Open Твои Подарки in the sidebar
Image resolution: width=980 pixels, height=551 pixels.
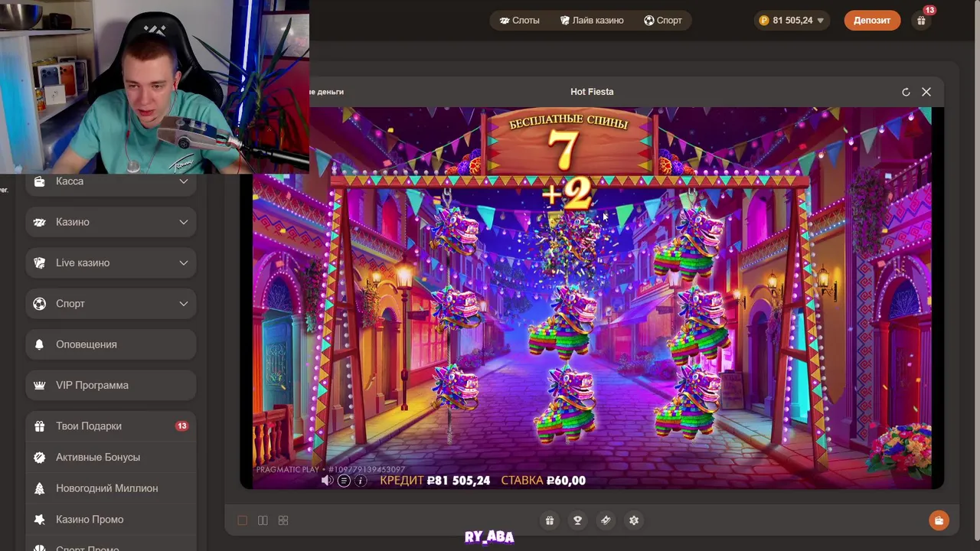pyautogui.click(x=111, y=426)
